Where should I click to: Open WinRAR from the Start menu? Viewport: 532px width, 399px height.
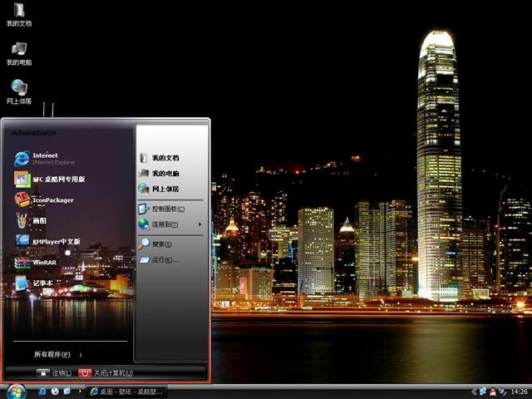36,263
